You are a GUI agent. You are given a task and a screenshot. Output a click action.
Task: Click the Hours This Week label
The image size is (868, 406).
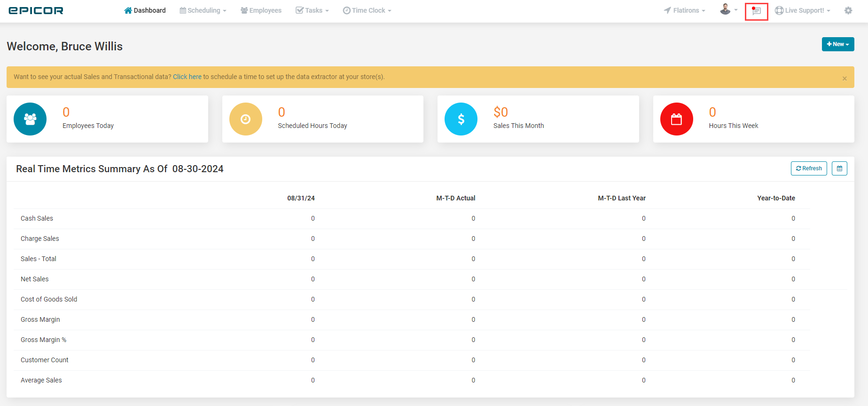click(x=734, y=126)
